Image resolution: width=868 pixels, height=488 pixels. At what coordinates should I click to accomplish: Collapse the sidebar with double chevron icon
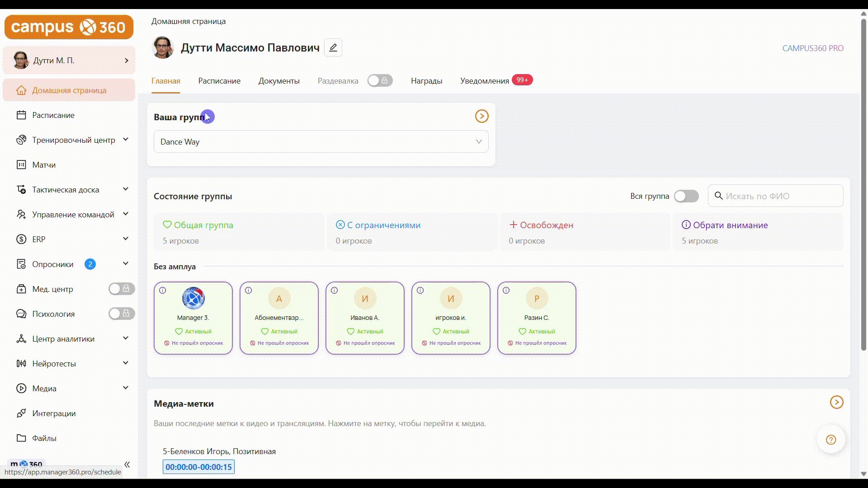(x=127, y=465)
